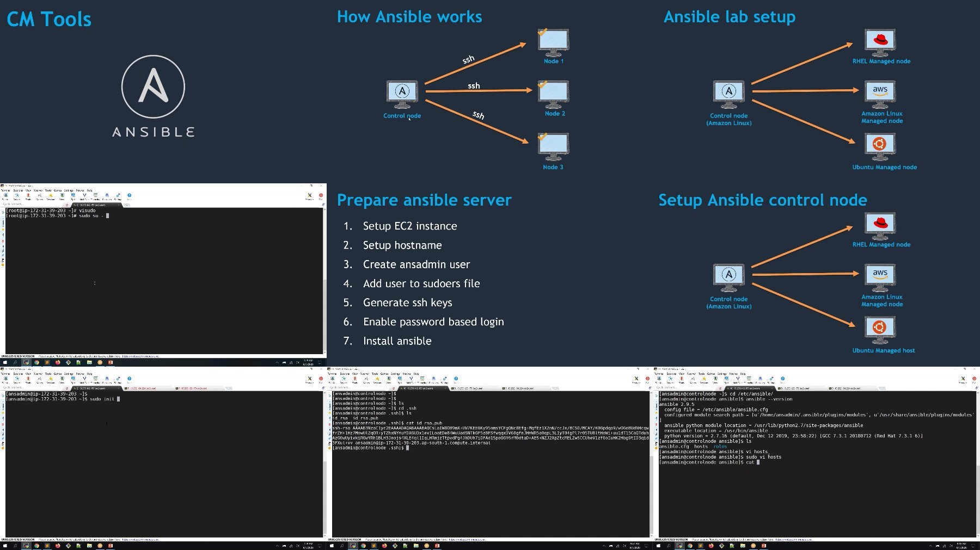Click Exit power icon in the visudo terminal window

tap(321, 196)
